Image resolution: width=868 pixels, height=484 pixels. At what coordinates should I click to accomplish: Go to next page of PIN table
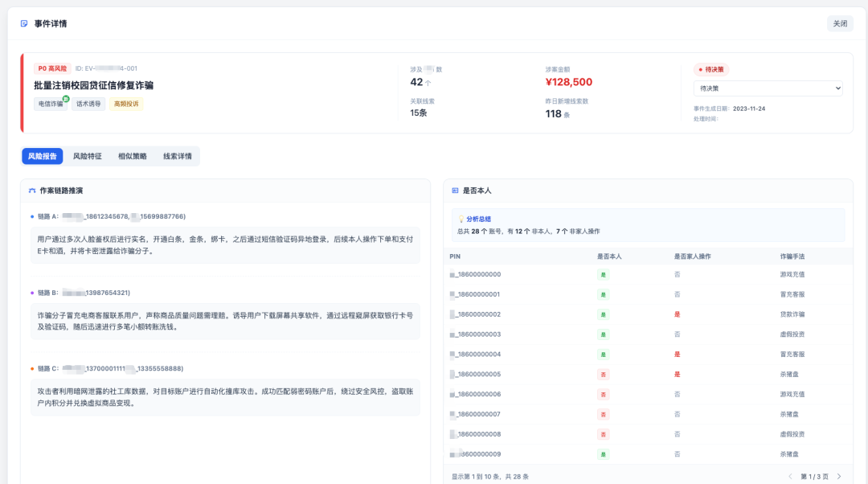(839, 476)
